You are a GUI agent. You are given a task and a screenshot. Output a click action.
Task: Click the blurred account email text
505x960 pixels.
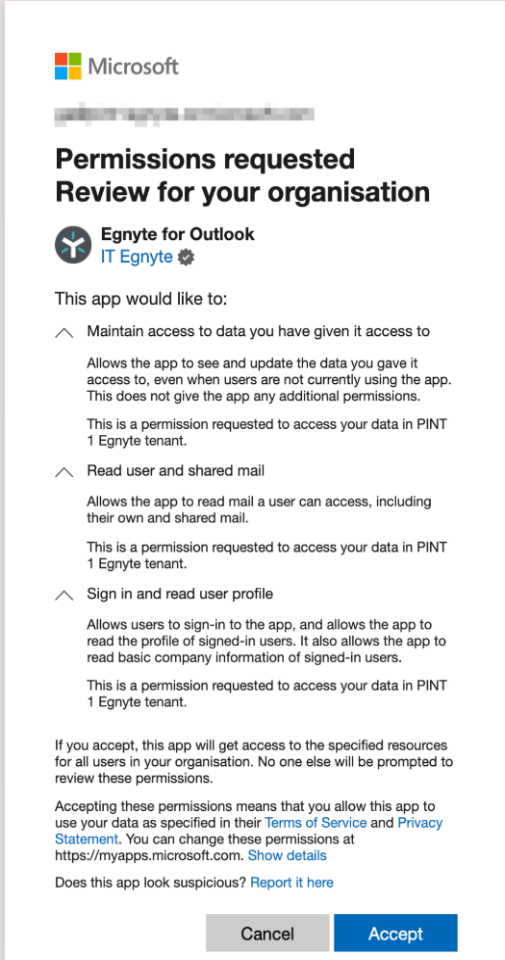pyautogui.click(x=185, y=113)
